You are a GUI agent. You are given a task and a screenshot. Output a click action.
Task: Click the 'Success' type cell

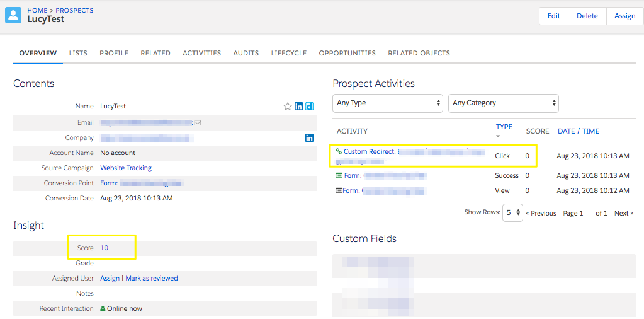click(x=507, y=175)
